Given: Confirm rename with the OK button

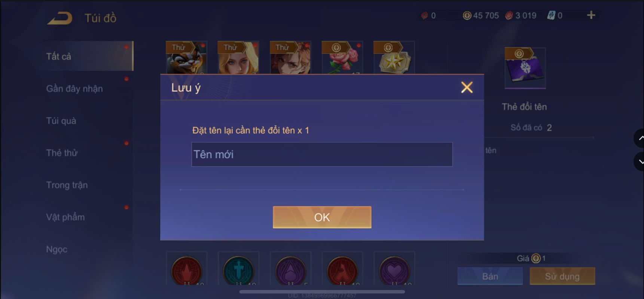Looking at the screenshot, I should [x=322, y=217].
